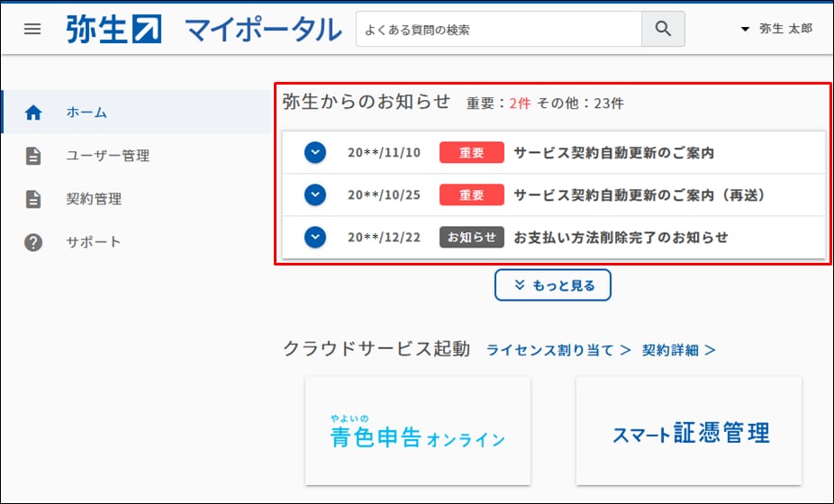Viewport: 834px width, 504px height.
Task: Launch やよいの青色申告オンライン service tile
Action: pyautogui.click(x=418, y=431)
